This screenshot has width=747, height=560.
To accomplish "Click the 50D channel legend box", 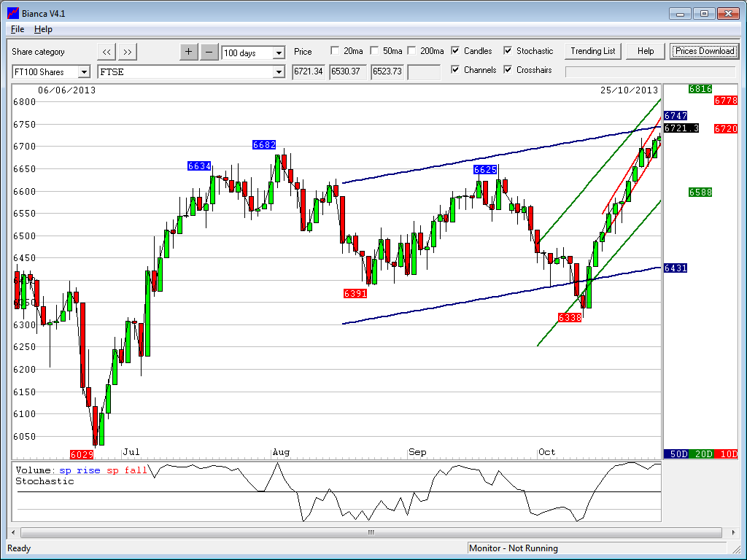I will 678,454.
